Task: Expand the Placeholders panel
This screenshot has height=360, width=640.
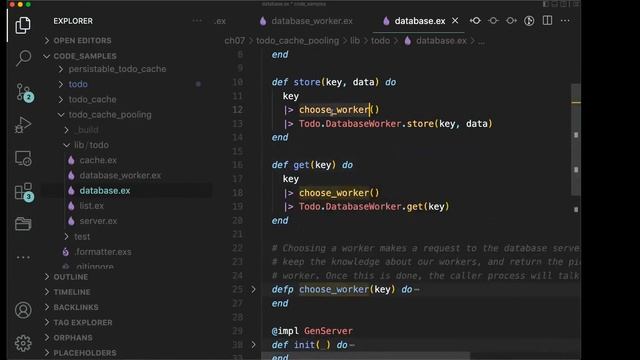Action: (x=85, y=353)
